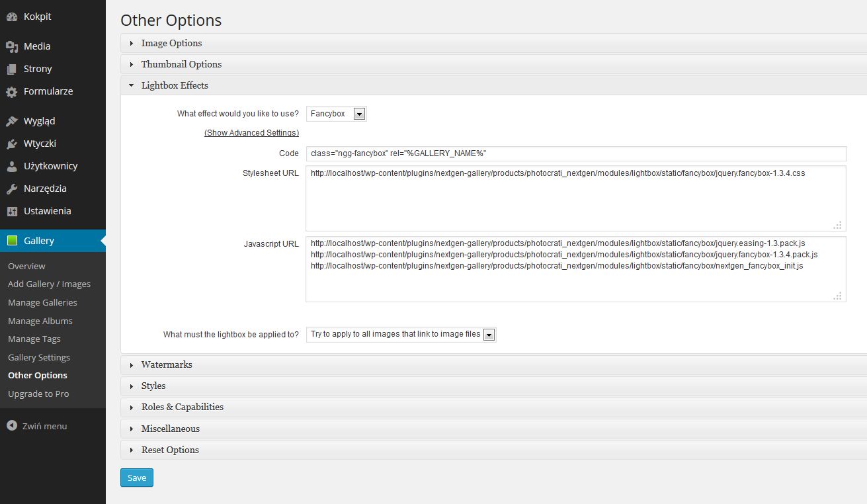Screen dimensions: 867x504
Task: Click Upgrade to Pro link
Action: [x=38, y=394]
